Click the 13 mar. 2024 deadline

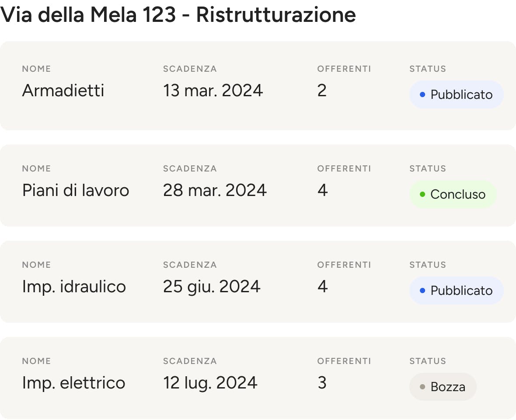[213, 91]
